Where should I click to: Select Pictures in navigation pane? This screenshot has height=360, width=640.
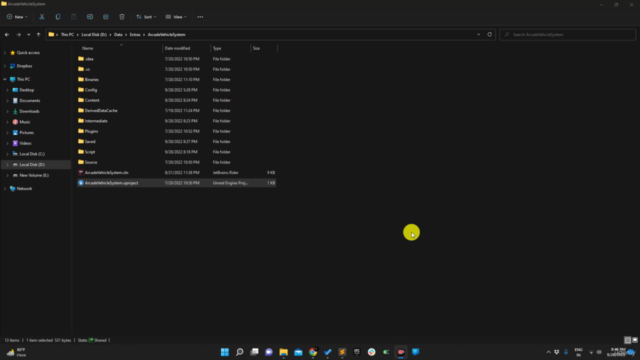click(26, 132)
